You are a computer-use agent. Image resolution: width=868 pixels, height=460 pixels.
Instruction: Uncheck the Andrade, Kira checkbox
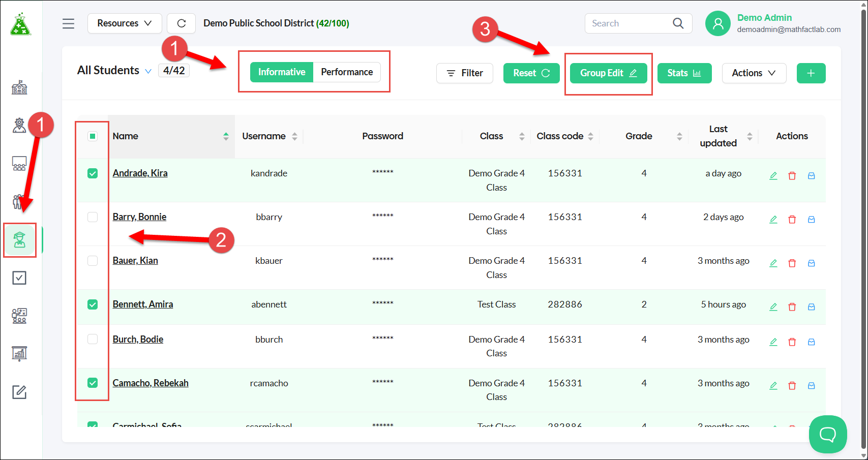93,173
